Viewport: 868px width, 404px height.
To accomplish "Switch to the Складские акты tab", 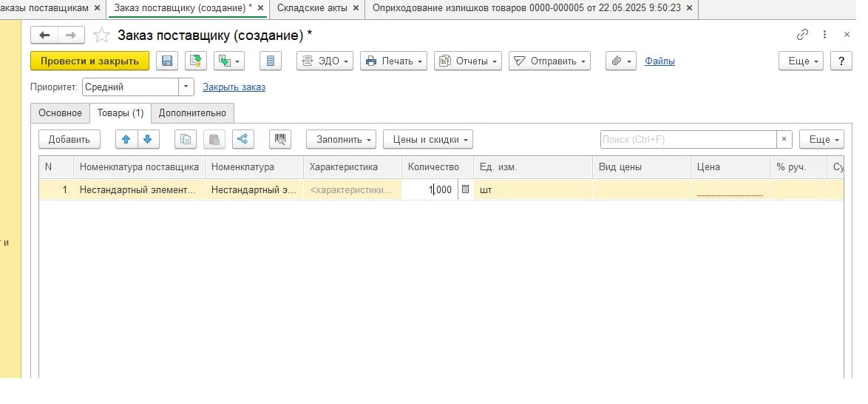I will pos(312,7).
